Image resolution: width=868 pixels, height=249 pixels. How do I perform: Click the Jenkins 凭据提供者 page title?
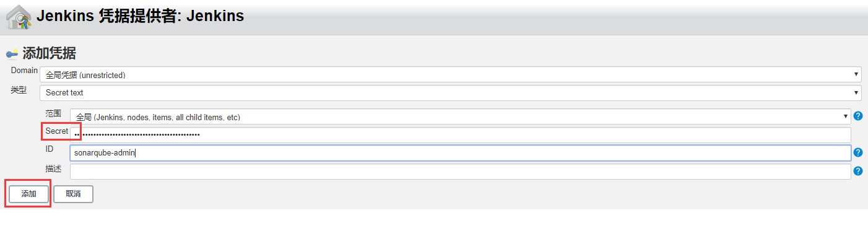tap(140, 17)
